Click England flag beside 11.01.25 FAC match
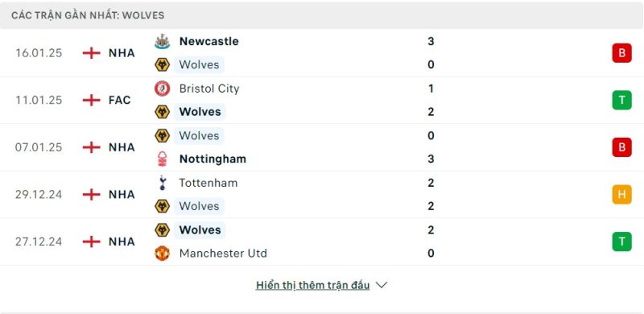The image size is (644, 314). tap(91, 100)
